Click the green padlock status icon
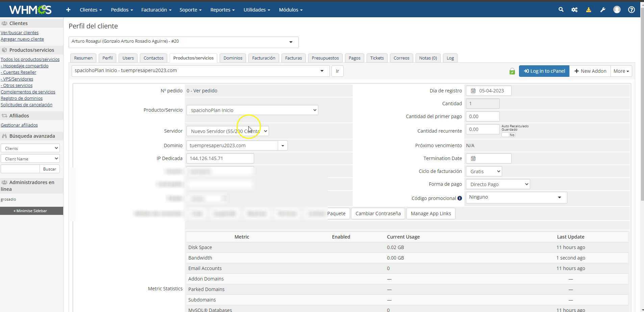The width and height of the screenshot is (644, 312). (x=512, y=71)
